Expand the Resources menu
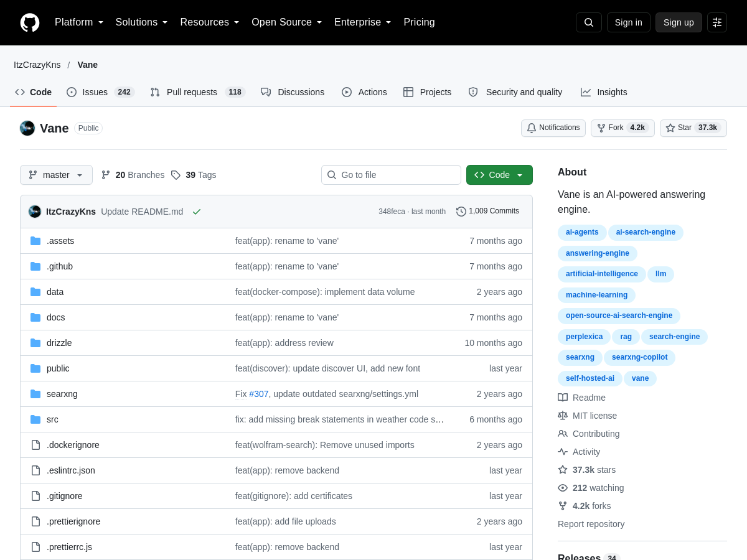Screen dimensions: 747x560 point(210,22)
